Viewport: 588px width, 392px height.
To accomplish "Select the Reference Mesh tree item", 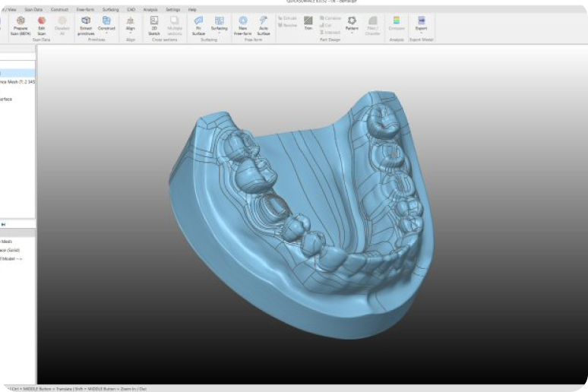I will coord(17,81).
